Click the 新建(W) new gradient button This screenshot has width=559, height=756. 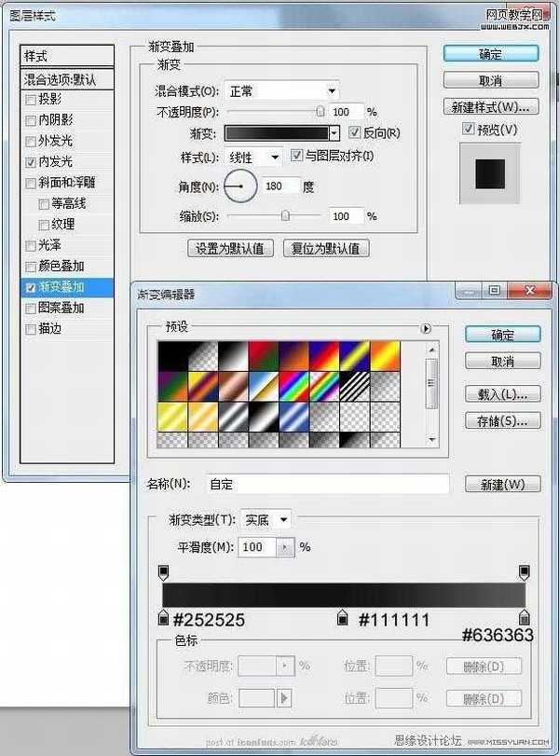coord(502,484)
